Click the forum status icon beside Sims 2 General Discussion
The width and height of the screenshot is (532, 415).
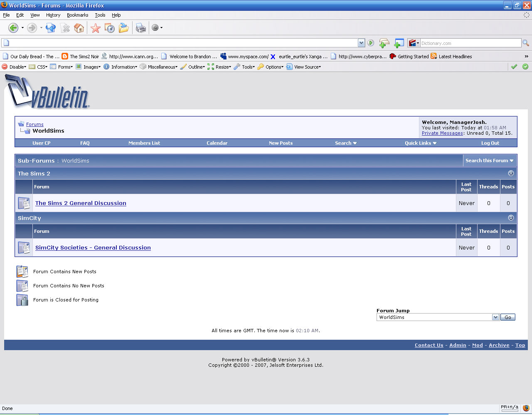pyautogui.click(x=24, y=203)
